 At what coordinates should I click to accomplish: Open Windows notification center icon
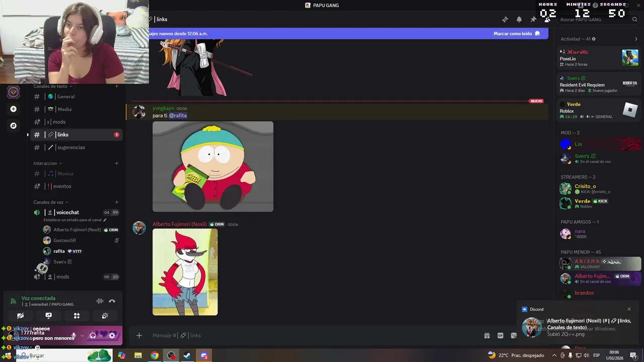coord(633,355)
